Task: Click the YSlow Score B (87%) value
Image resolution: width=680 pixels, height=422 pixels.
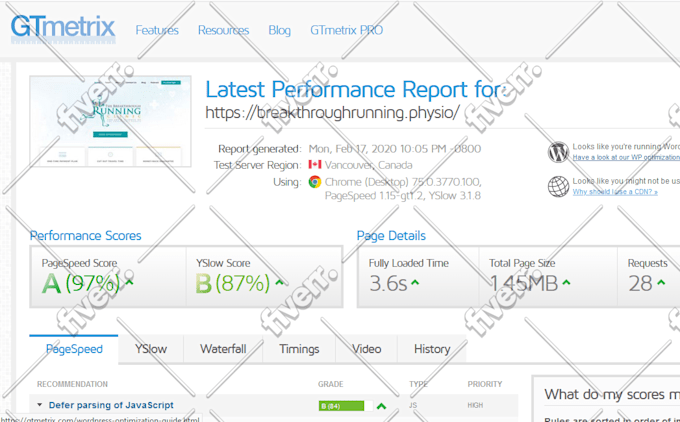Action: [x=232, y=284]
